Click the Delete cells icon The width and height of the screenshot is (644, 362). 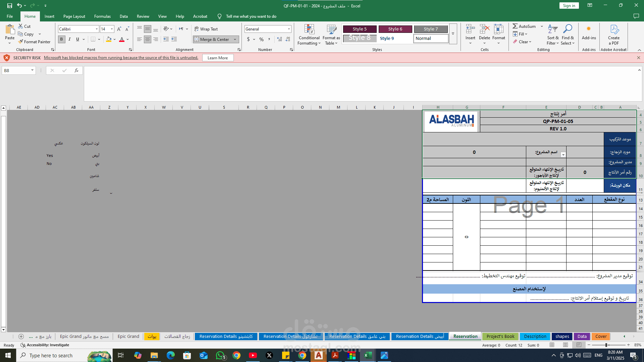tap(484, 29)
